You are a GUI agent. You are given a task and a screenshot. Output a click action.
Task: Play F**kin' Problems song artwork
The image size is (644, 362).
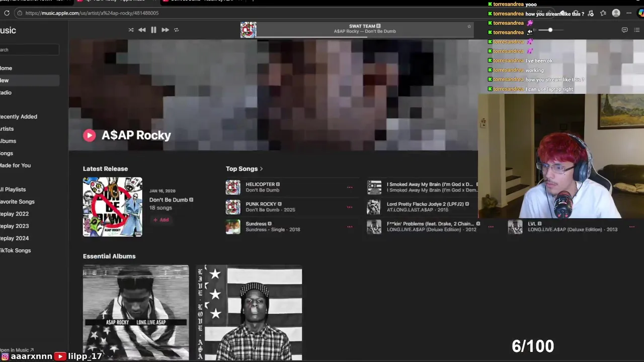click(x=374, y=227)
